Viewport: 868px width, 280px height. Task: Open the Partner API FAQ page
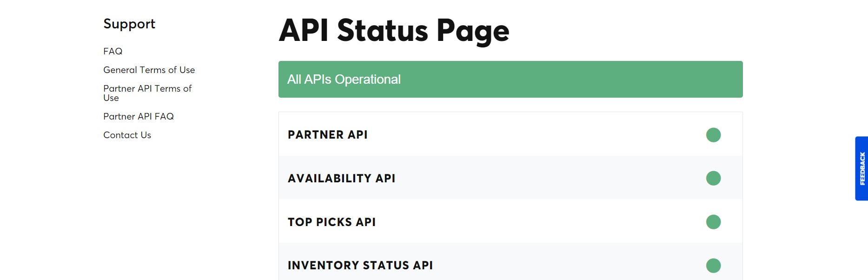click(139, 116)
